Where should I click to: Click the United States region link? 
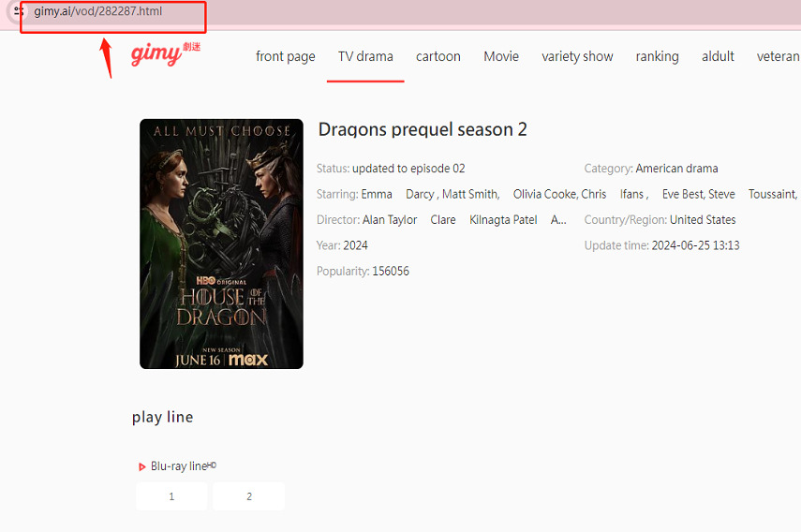[703, 219]
